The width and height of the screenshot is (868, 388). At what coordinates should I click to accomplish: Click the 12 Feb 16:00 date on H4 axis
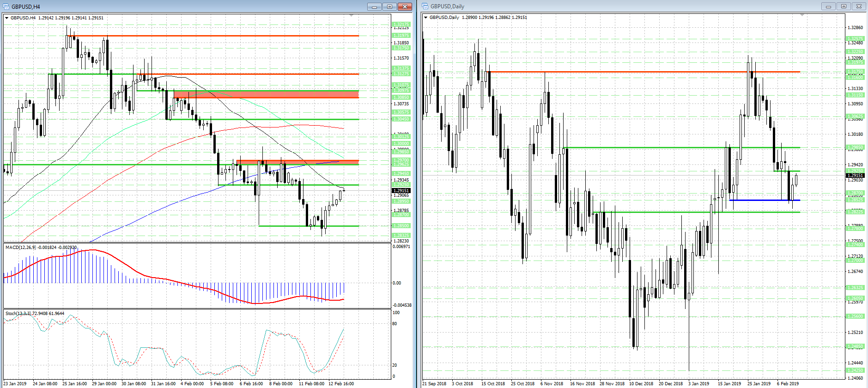(x=341, y=384)
